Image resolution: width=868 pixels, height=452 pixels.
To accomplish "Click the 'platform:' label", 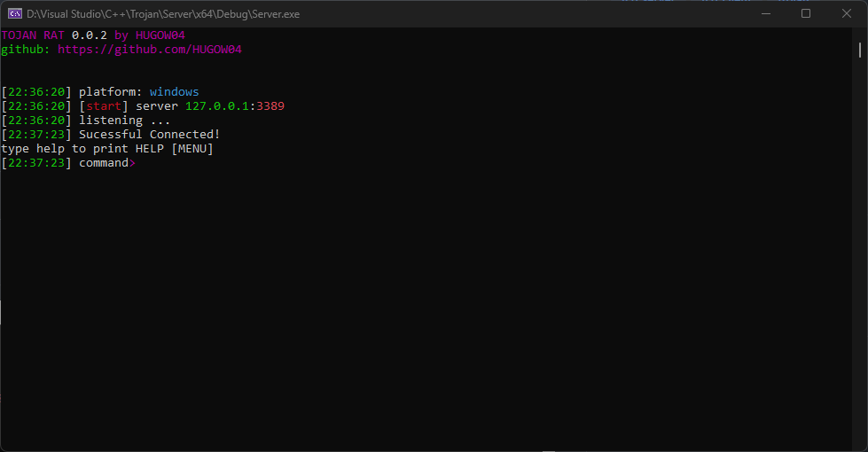I will tap(110, 92).
